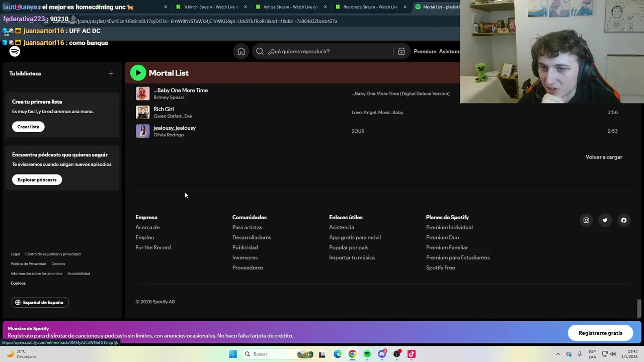
Task: Open 'Inversores' footer link
Action: pos(245,257)
